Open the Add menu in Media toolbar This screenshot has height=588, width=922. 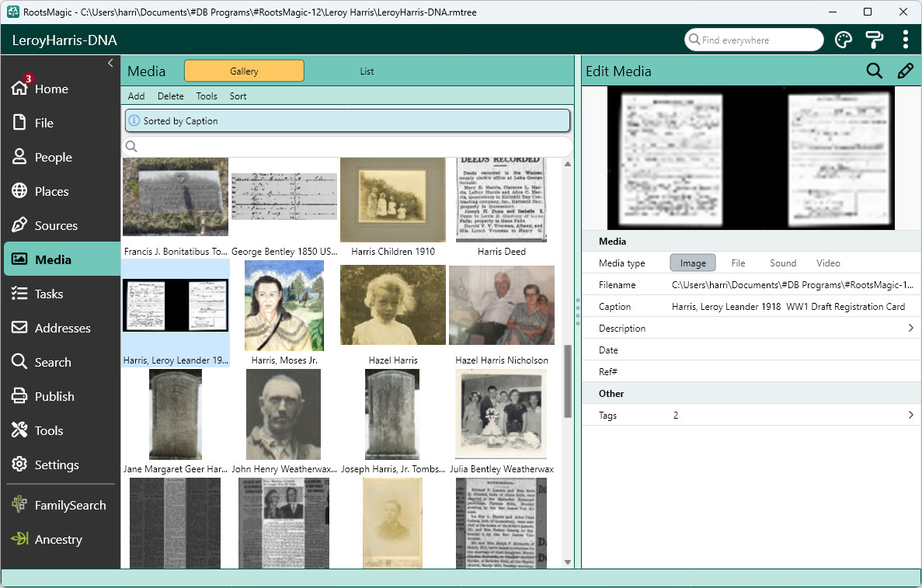point(137,96)
